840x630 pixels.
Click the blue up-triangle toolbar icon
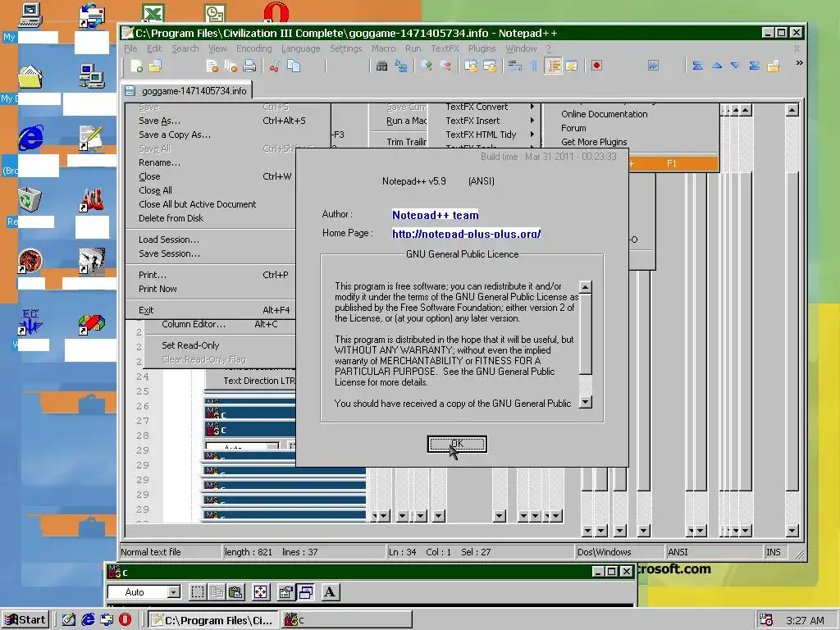click(x=717, y=66)
